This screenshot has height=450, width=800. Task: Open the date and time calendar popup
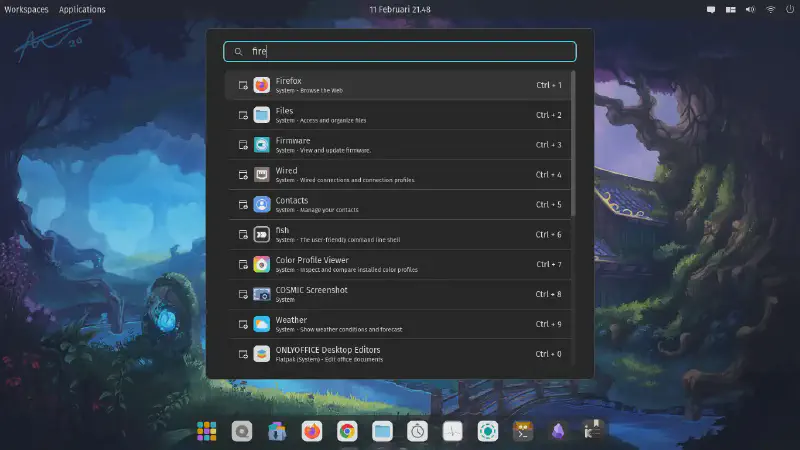coord(400,9)
